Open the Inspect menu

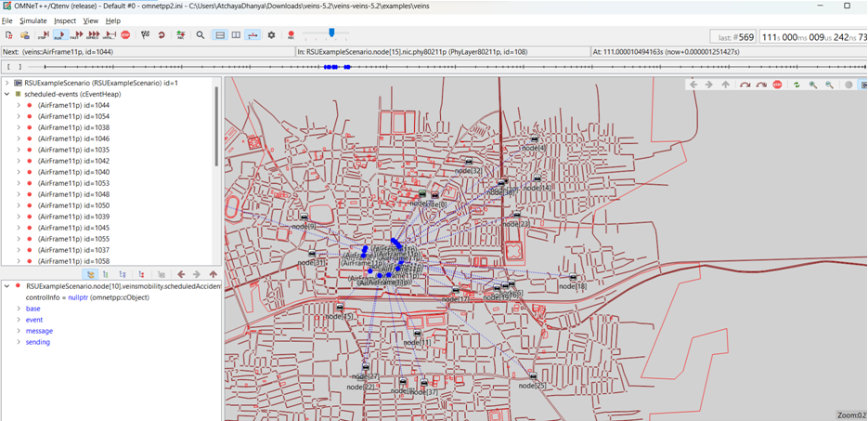click(65, 20)
